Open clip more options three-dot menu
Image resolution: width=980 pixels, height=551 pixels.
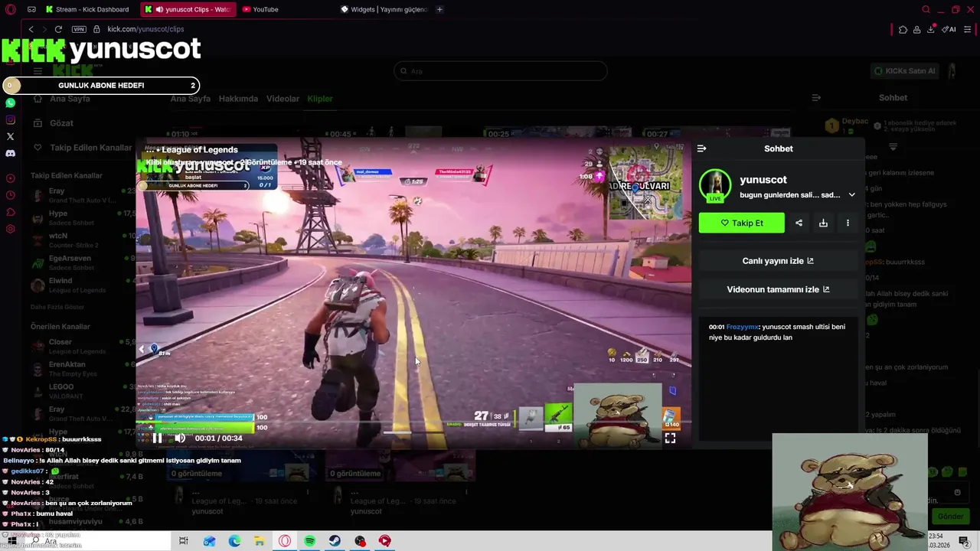click(848, 223)
